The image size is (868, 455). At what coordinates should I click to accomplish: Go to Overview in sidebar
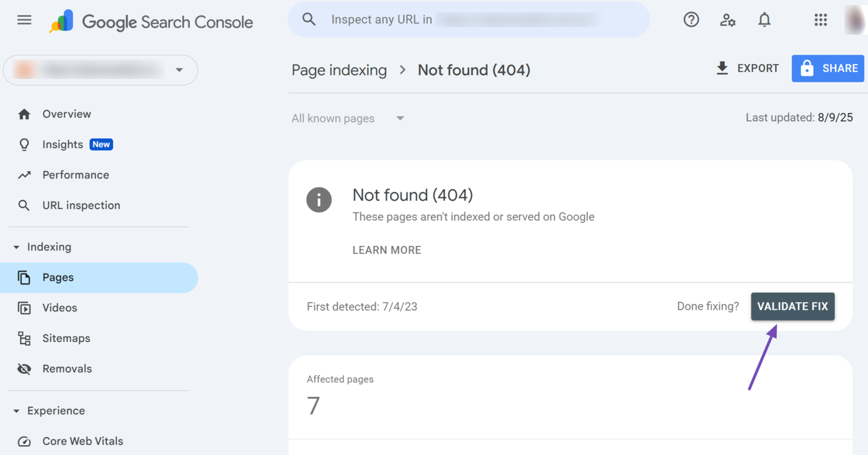tap(66, 114)
